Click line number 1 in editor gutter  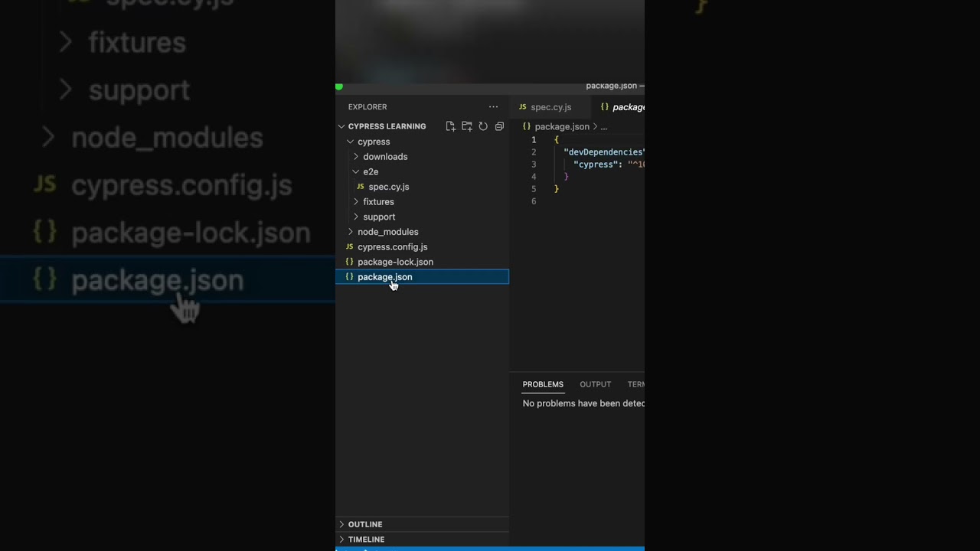pos(534,140)
